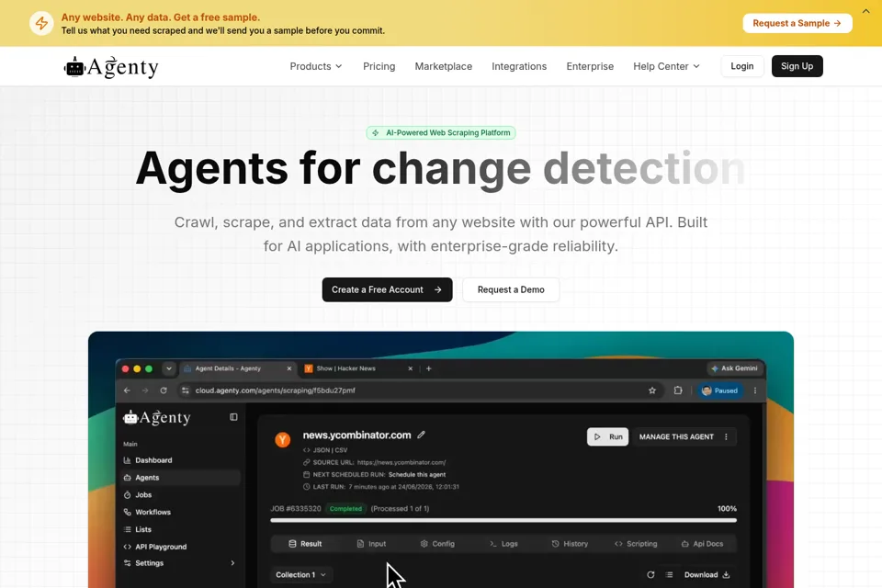Click the job progress bar
Screen dimensions: 882x588
pyautogui.click(x=503, y=521)
